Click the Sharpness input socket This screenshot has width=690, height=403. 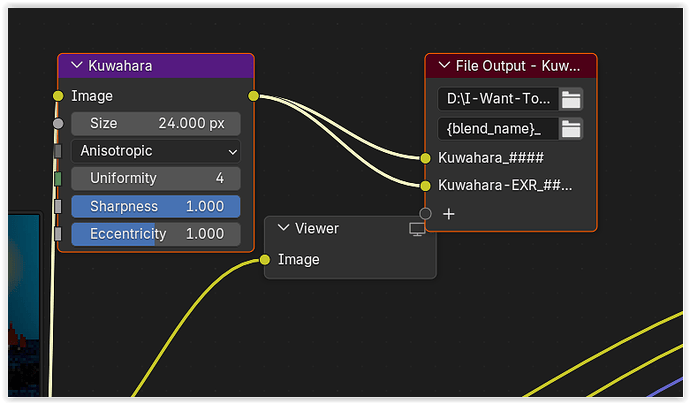point(58,206)
